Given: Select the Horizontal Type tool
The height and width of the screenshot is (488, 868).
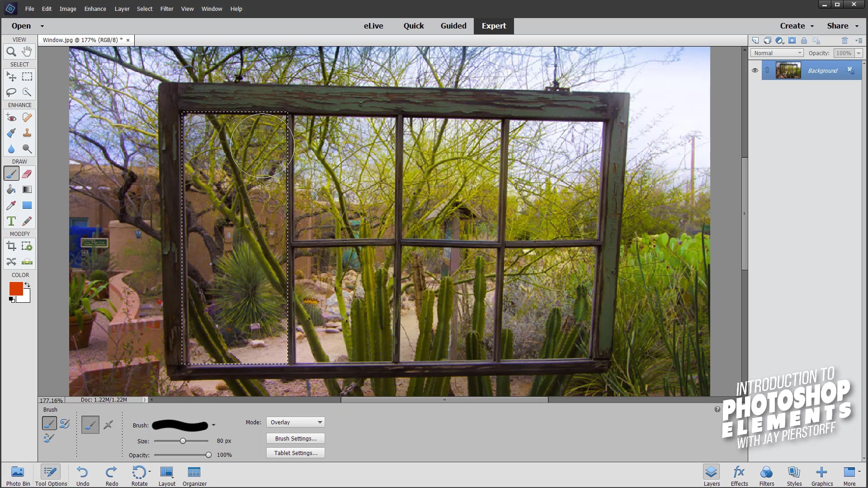Looking at the screenshot, I should click(x=11, y=221).
